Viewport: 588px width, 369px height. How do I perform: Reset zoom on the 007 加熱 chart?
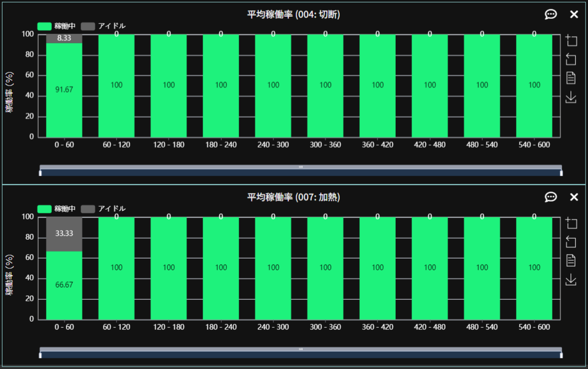pos(571,242)
